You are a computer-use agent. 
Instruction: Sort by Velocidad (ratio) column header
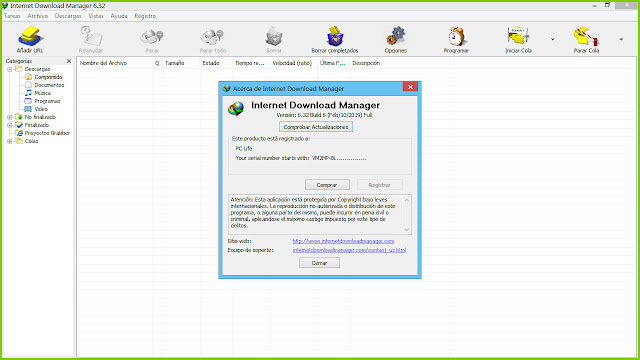pyautogui.click(x=293, y=63)
